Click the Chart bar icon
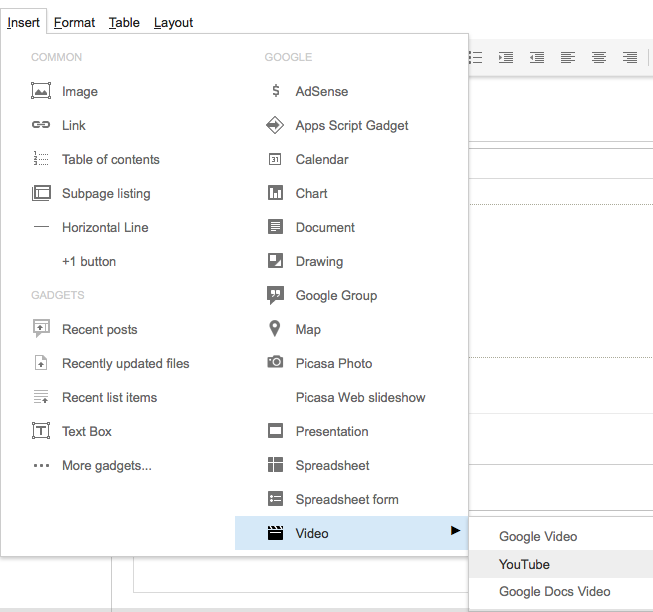This screenshot has height=612, width=653. tap(275, 193)
